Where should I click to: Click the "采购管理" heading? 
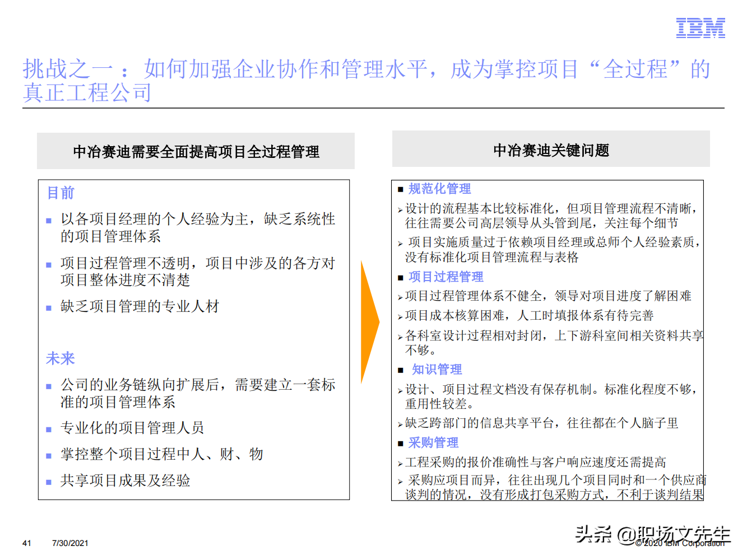coord(434,443)
